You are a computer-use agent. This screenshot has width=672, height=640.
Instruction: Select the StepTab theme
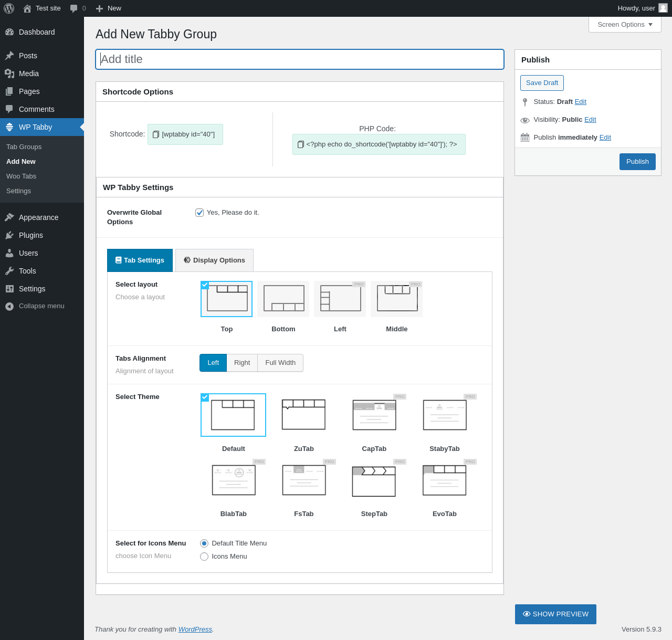click(x=374, y=480)
